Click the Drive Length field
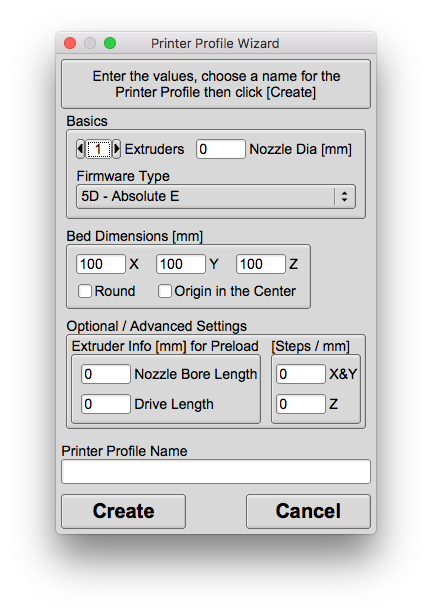 tap(106, 404)
